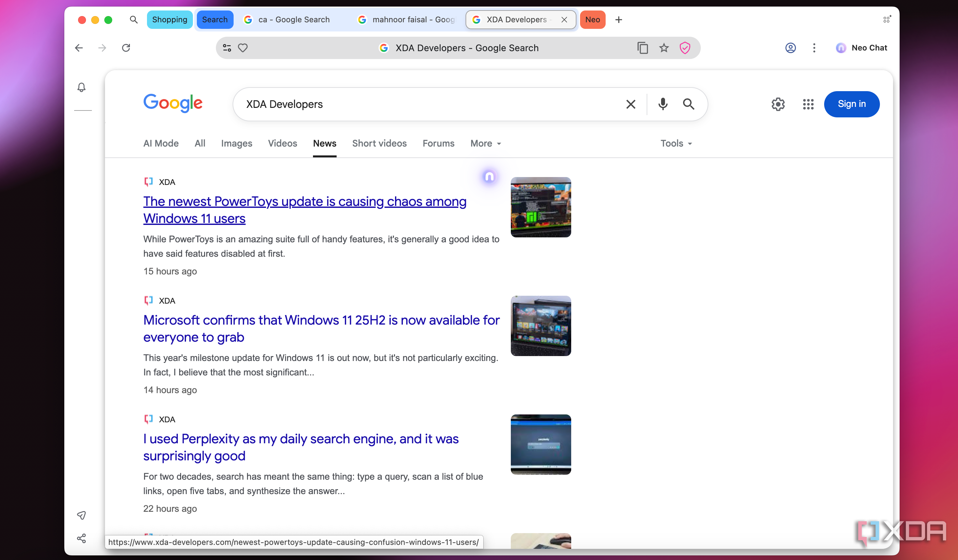Click the paper plane icon in sidebar
Viewport: 958px width, 560px height.
tap(81, 515)
